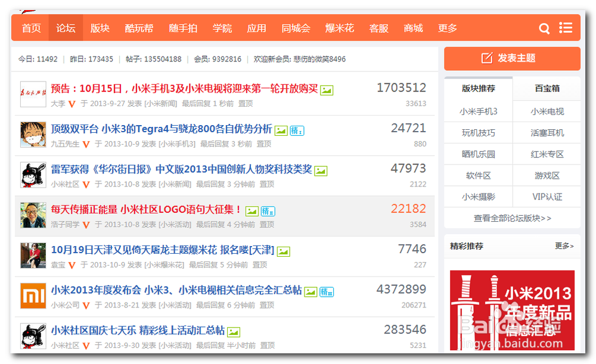The image size is (596, 364).
Task: Click image icon beside 国庆七天乐 post
Action: [234, 332]
